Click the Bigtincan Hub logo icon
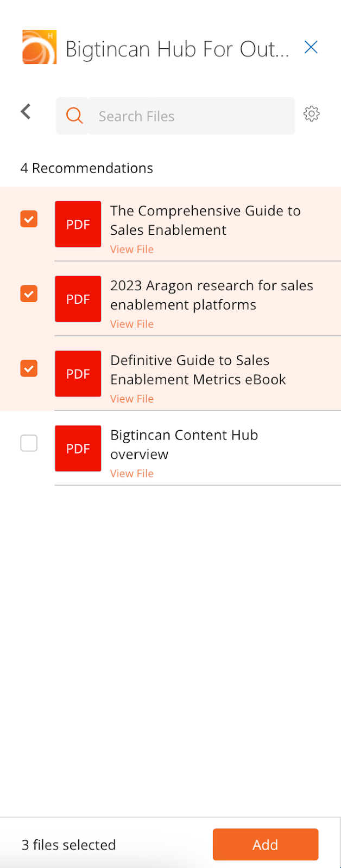 coord(39,47)
